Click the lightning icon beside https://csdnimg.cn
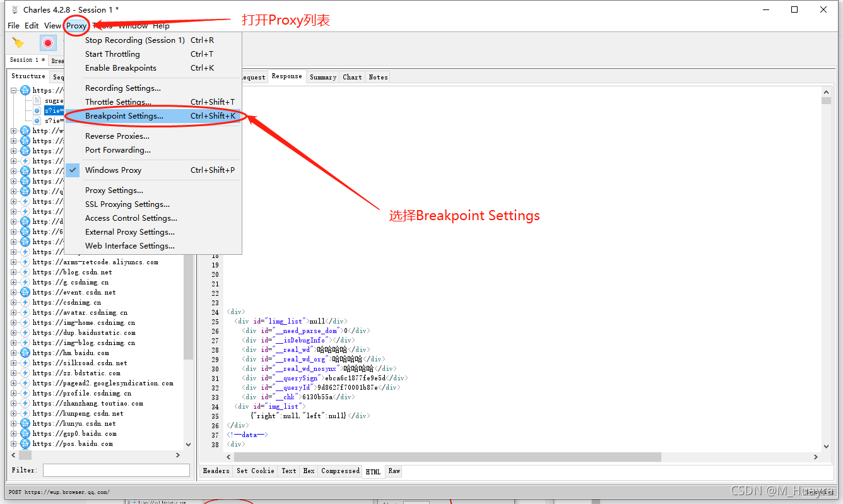 click(25, 302)
